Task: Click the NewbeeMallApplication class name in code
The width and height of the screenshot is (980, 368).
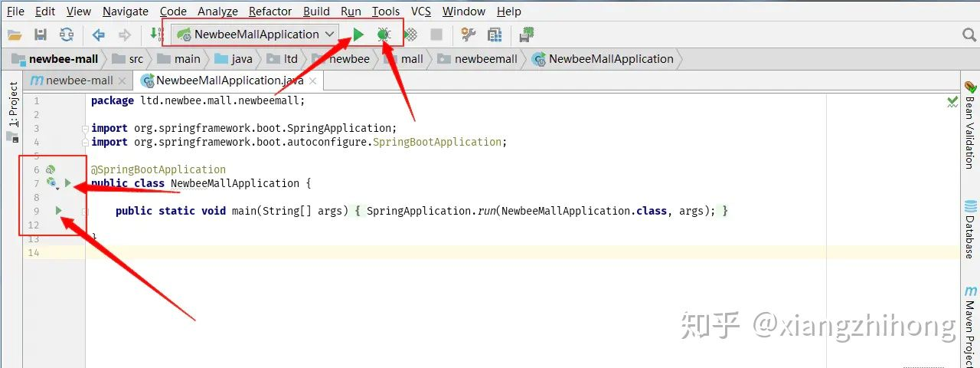Action: [235, 183]
